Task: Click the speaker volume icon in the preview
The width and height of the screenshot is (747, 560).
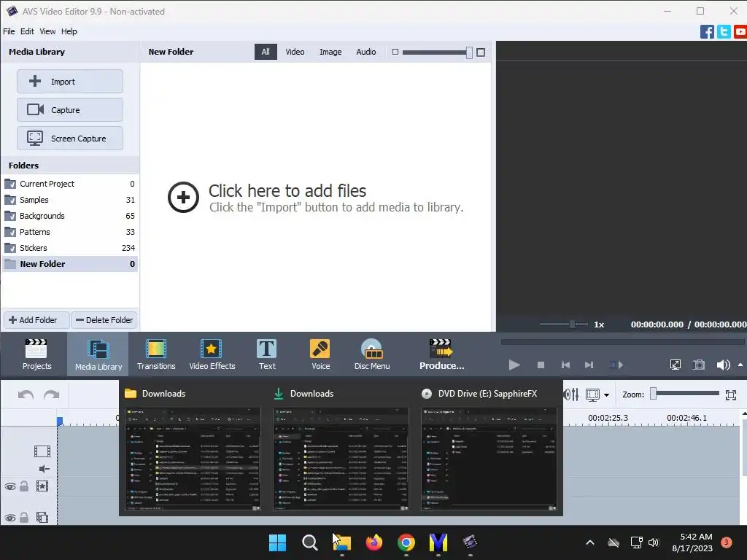Action: click(723, 365)
